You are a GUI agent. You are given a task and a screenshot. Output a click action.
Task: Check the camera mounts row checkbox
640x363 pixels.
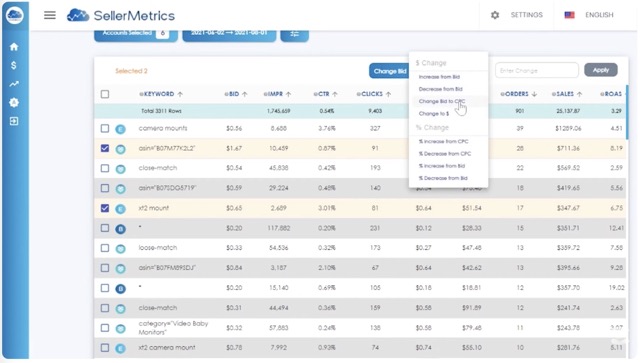[105, 128]
